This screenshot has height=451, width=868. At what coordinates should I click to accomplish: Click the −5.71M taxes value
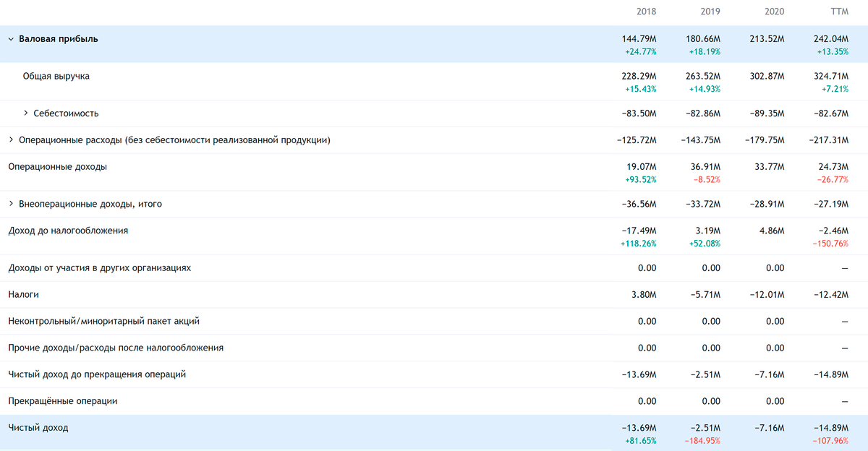click(x=705, y=295)
